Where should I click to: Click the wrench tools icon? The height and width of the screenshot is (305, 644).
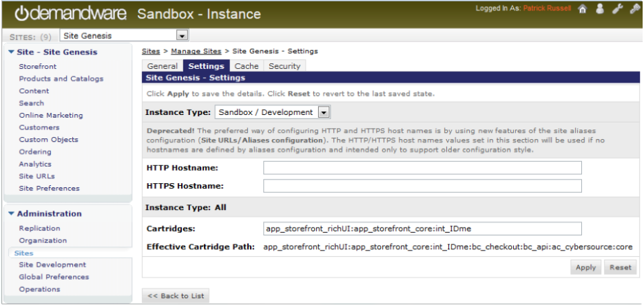click(x=617, y=9)
